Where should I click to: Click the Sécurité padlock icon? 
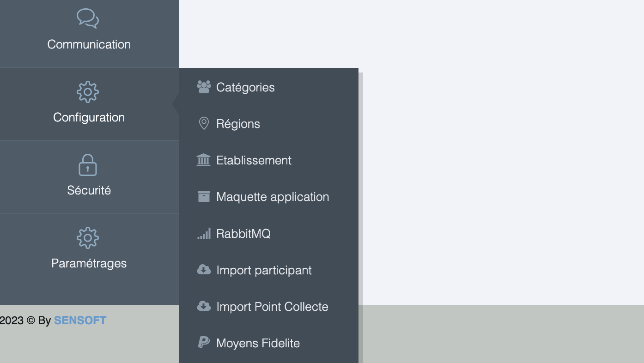pos(88,165)
